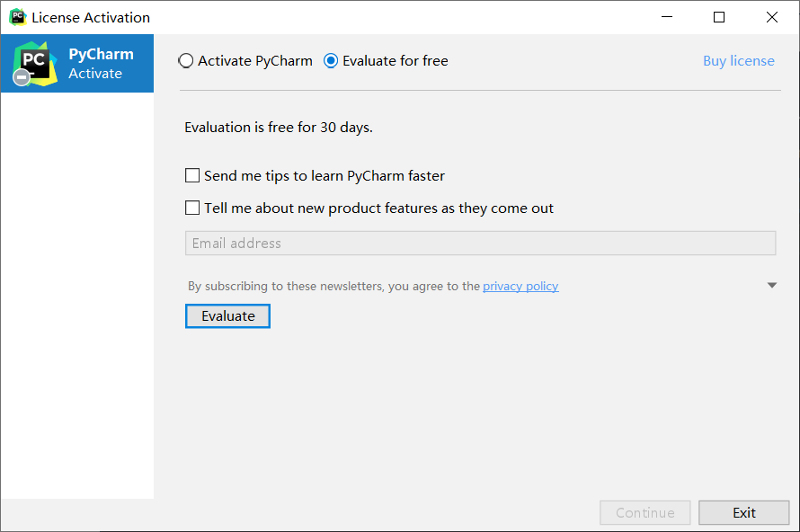Click the PyCharm icon in title bar
Image resolution: width=800 pixels, height=532 pixels.
coord(18,17)
